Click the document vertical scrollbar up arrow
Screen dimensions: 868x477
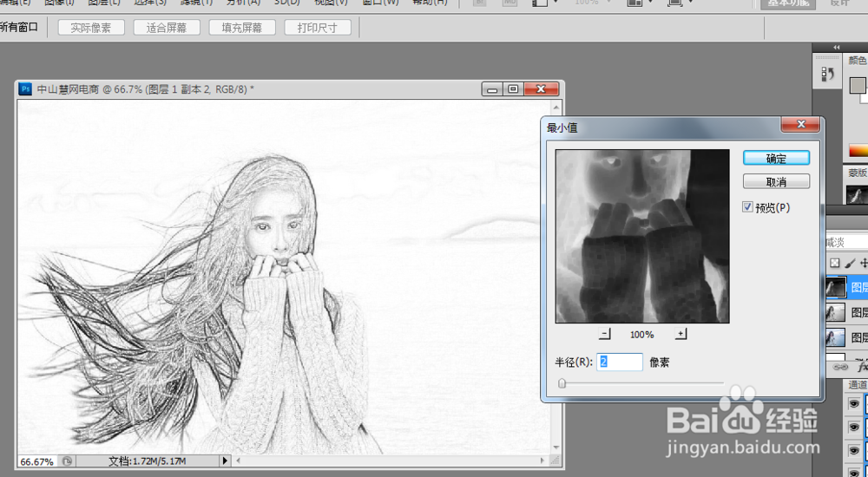[556, 107]
